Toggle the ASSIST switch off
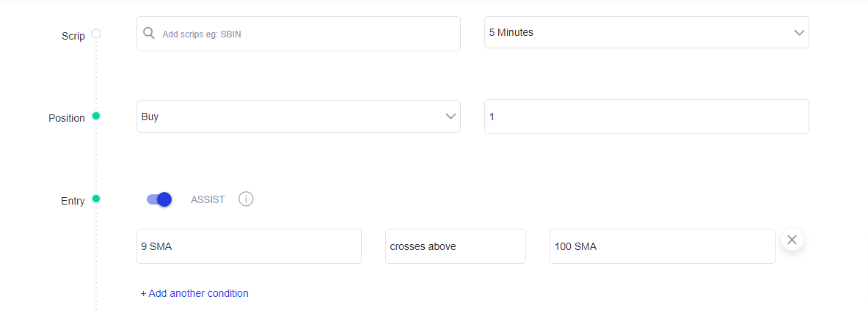The image size is (868, 313). pos(159,199)
